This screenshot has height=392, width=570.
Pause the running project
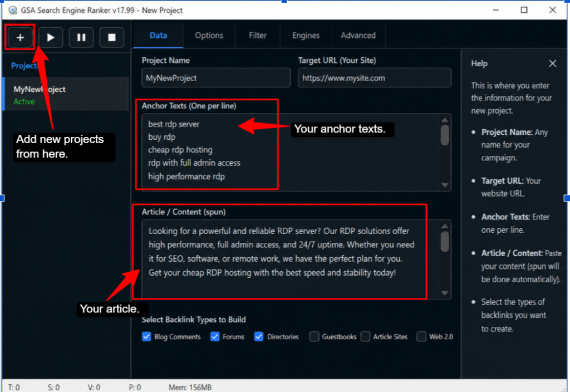pyautogui.click(x=81, y=37)
